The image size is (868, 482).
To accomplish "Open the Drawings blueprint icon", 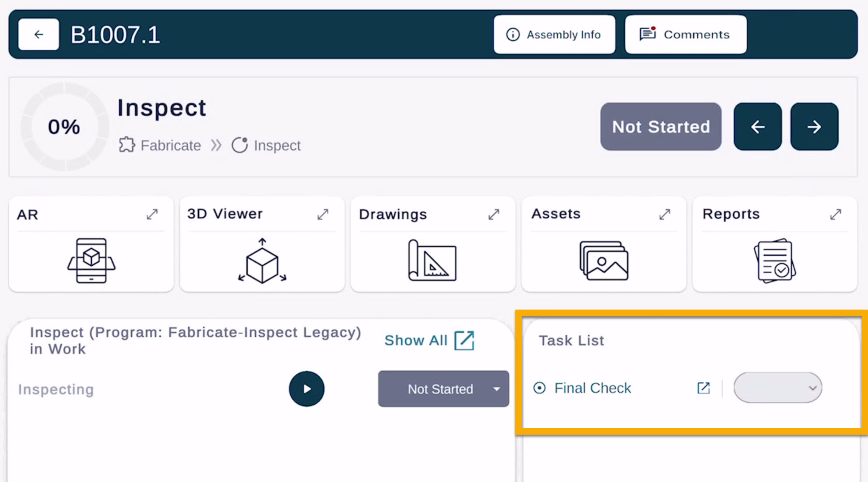I will pyautogui.click(x=432, y=260).
